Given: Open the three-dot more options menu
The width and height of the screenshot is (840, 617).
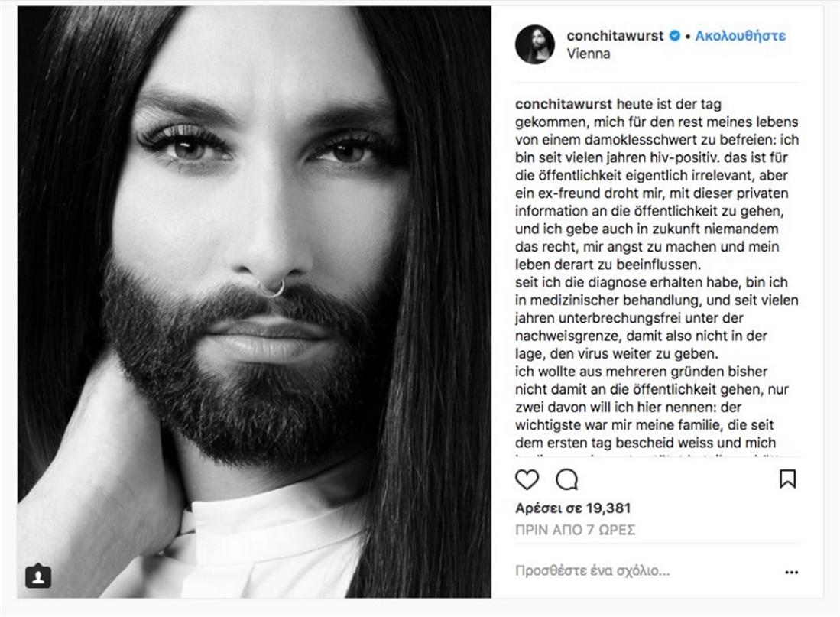Looking at the screenshot, I should point(791,571).
